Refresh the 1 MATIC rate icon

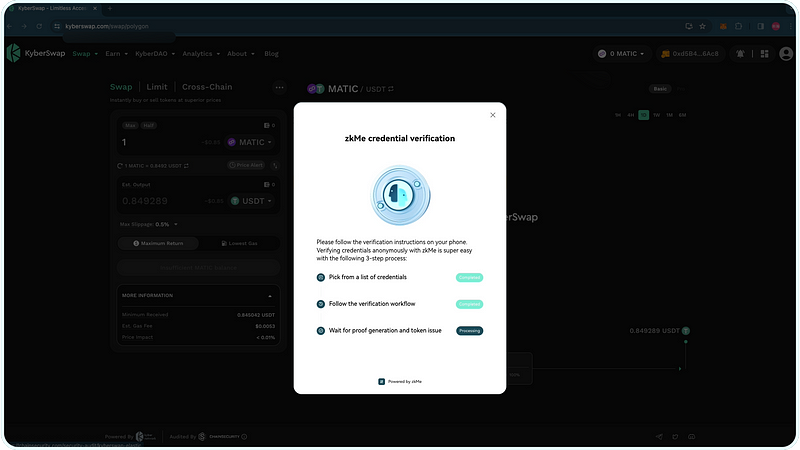(120, 166)
